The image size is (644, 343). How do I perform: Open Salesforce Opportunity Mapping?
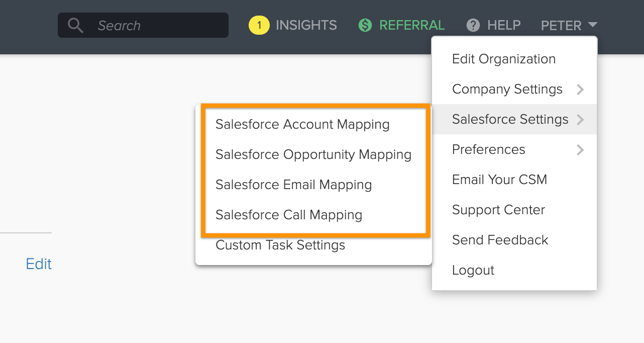point(313,154)
